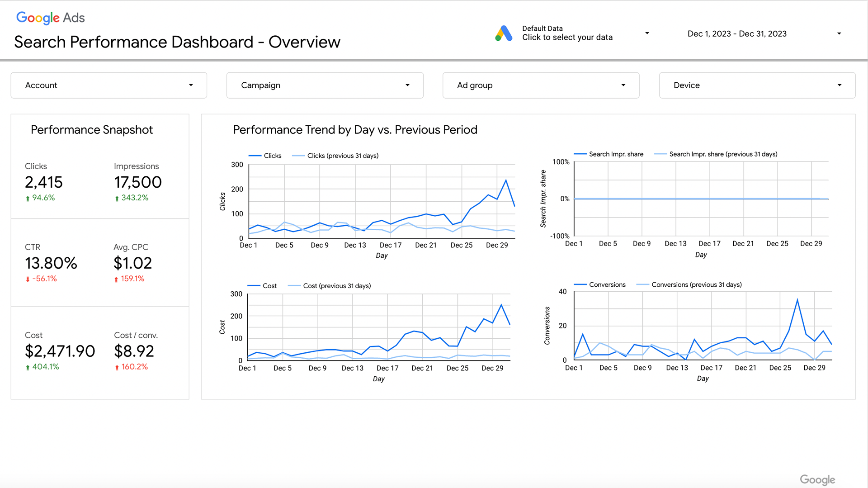Click the Dec 13 label on Cost chart
The image size is (868, 488).
(353, 368)
